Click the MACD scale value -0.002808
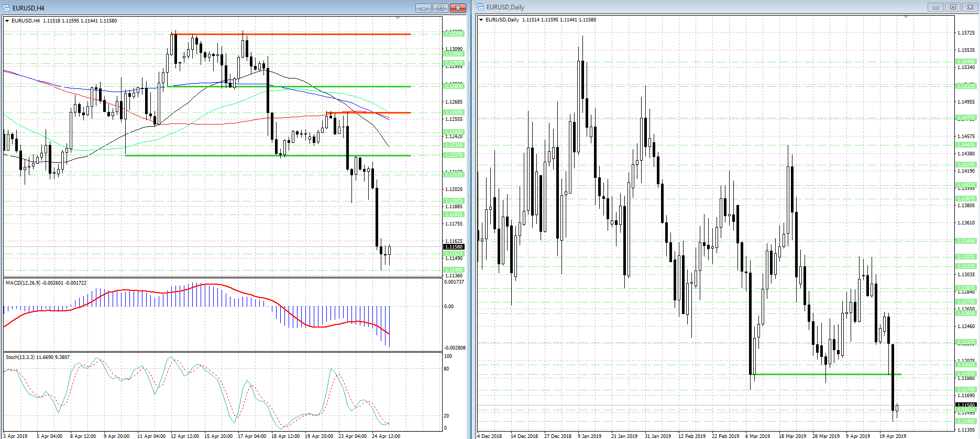This screenshot has height=439, width=980. click(455, 348)
